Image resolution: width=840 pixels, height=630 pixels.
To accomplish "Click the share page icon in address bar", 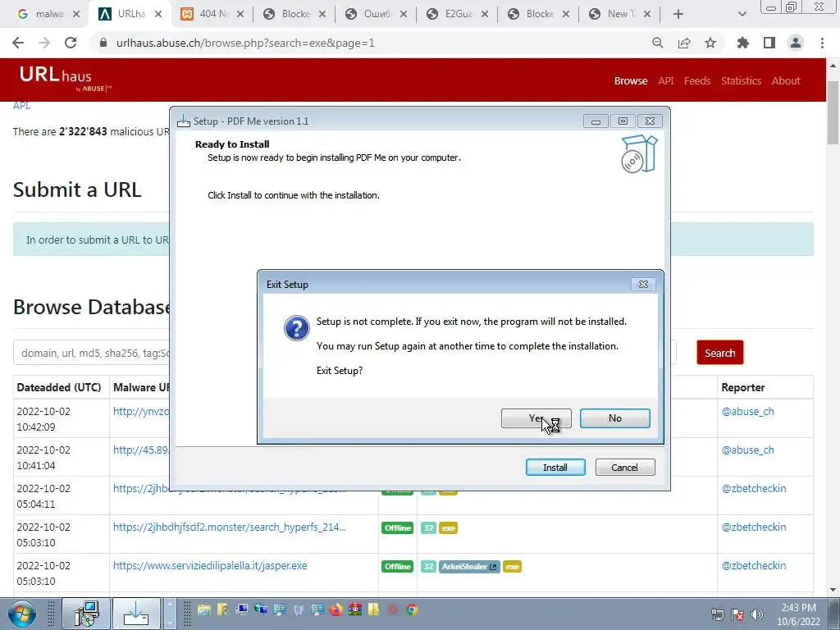I will pyautogui.click(x=684, y=43).
